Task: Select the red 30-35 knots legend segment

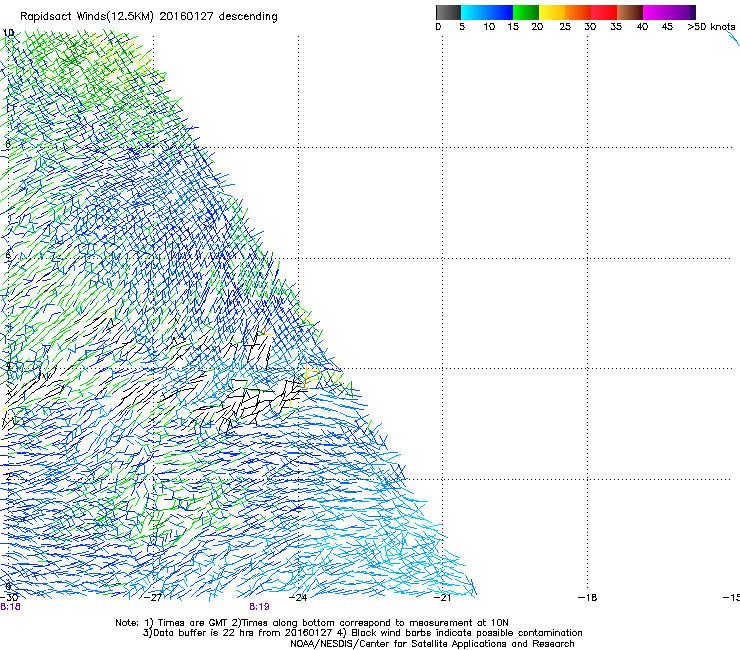Action: coord(604,12)
